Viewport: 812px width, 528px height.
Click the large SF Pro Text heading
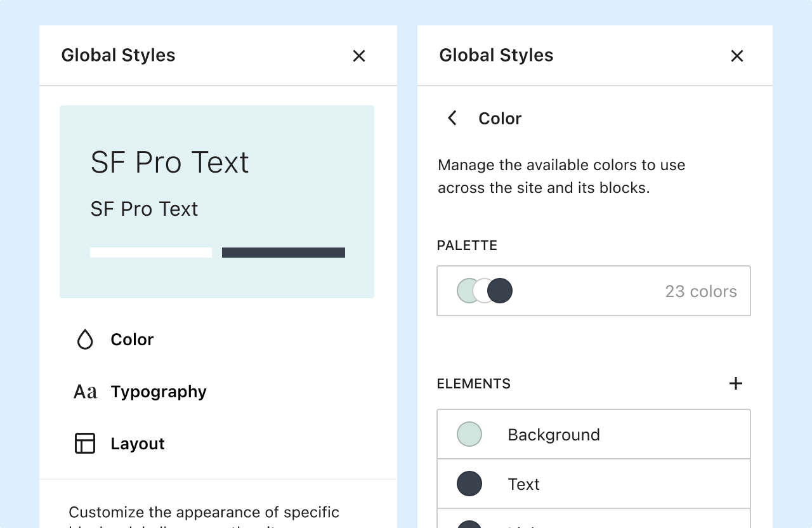coord(170,162)
